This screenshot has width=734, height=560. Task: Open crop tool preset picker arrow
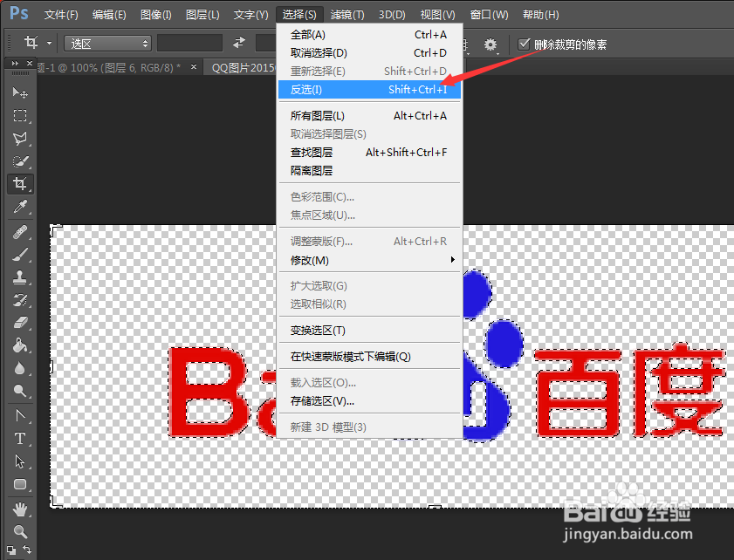pyautogui.click(x=49, y=43)
